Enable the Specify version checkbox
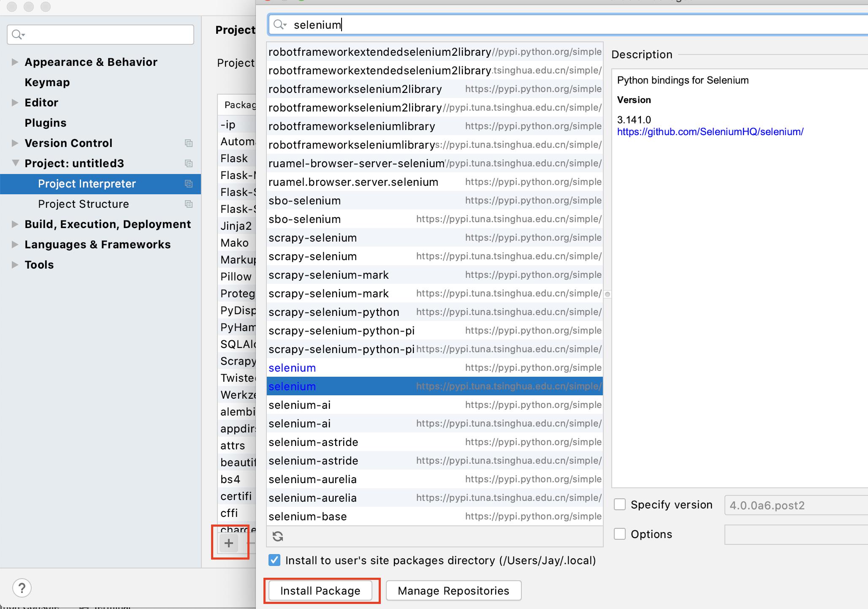This screenshot has height=609, width=868. point(620,505)
